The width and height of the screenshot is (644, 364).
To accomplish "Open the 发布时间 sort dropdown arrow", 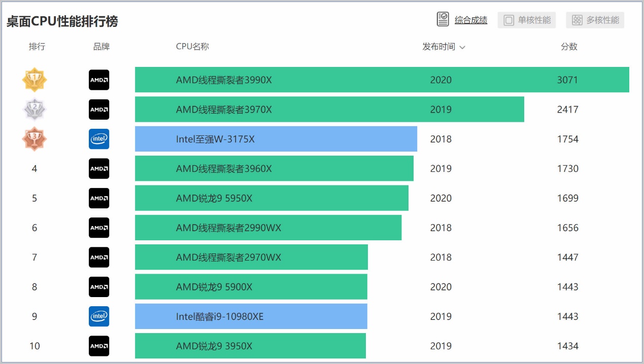I will coord(462,47).
